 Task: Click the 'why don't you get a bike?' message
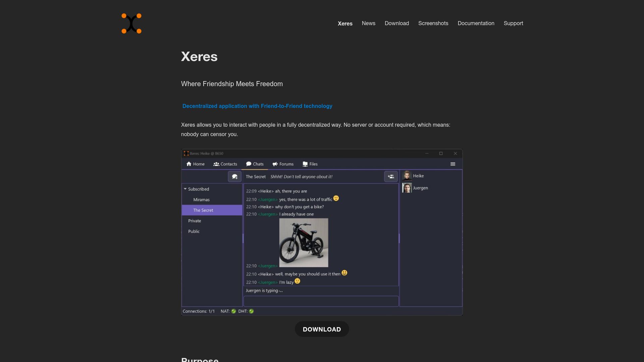click(299, 207)
